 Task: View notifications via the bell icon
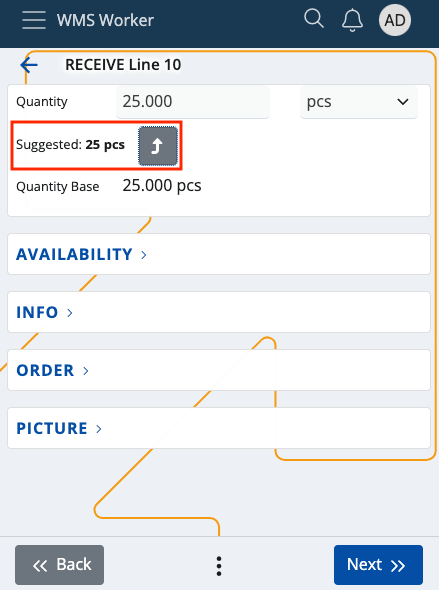tap(352, 20)
